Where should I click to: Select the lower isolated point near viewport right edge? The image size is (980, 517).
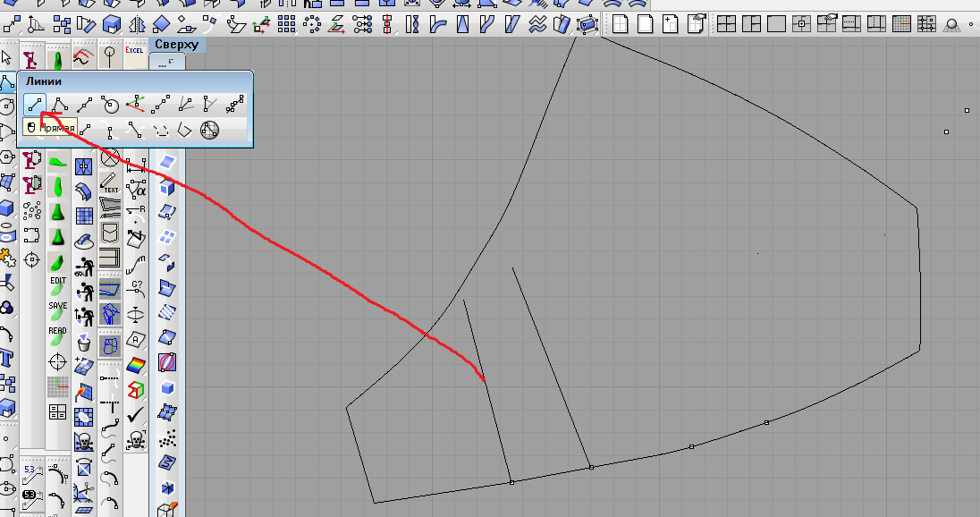946,131
